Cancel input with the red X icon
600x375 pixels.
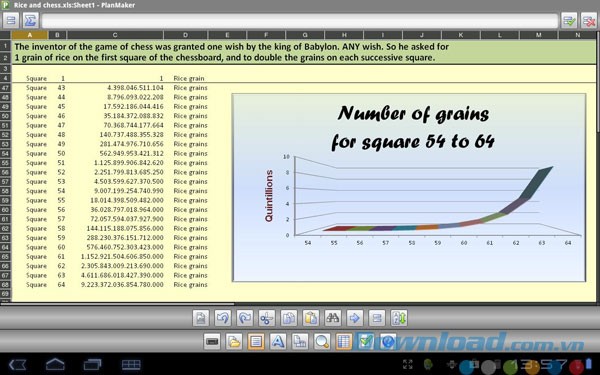pyautogui.click(x=589, y=21)
